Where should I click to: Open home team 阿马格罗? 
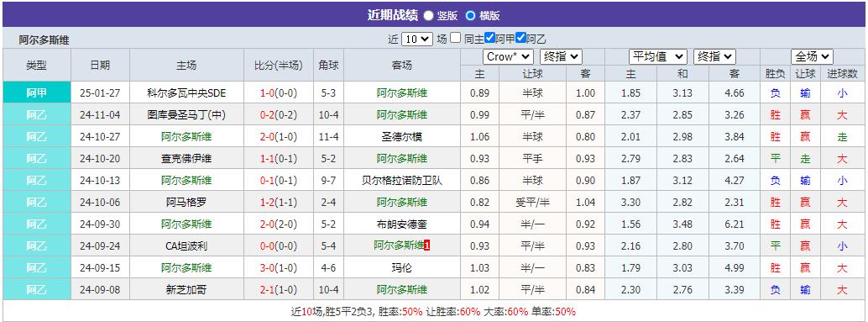tap(186, 203)
